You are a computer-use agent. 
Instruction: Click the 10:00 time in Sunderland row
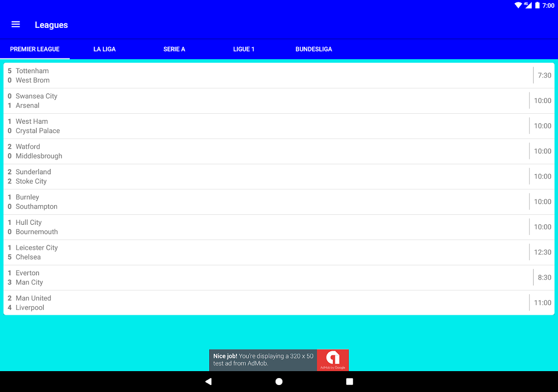(543, 176)
